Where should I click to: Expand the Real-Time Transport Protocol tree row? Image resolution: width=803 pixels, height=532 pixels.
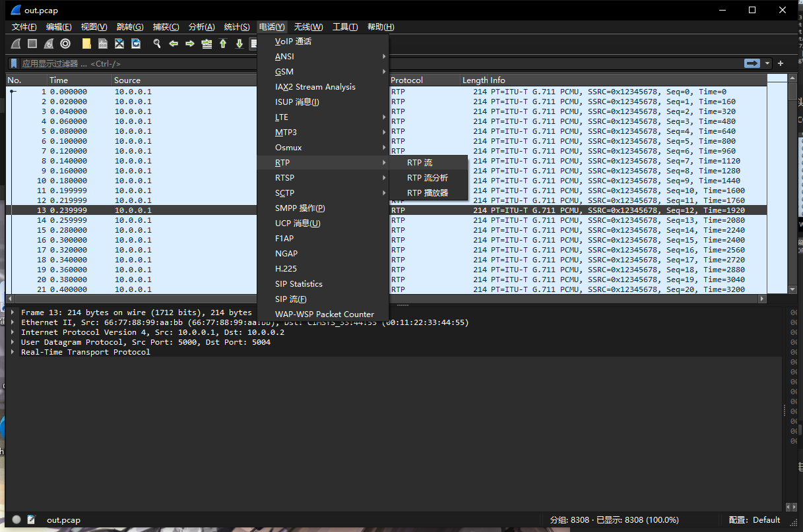pos(13,352)
